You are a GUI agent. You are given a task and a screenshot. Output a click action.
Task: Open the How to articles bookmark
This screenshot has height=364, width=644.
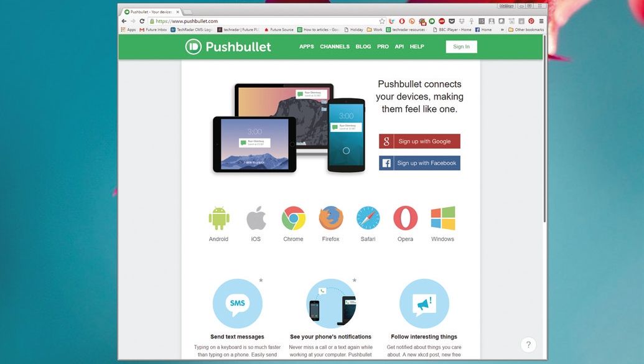click(x=319, y=30)
